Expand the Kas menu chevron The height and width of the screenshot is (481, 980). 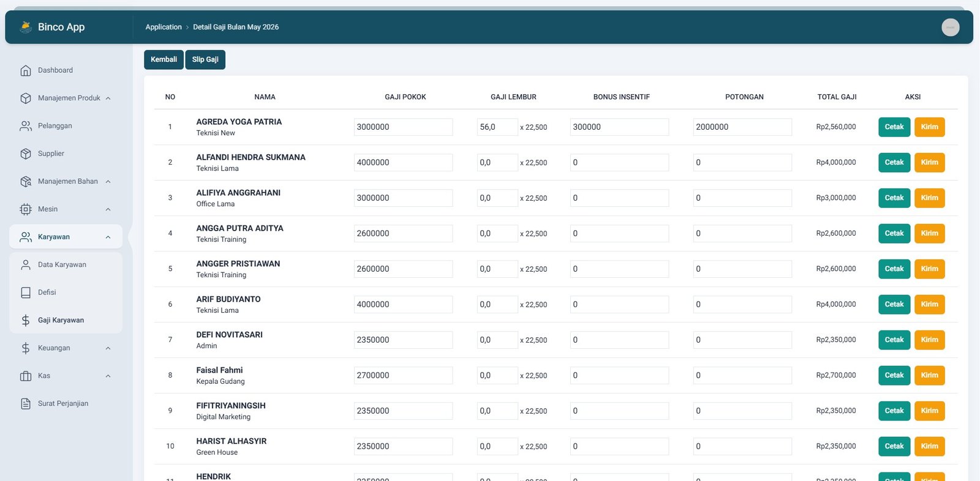[x=108, y=376]
